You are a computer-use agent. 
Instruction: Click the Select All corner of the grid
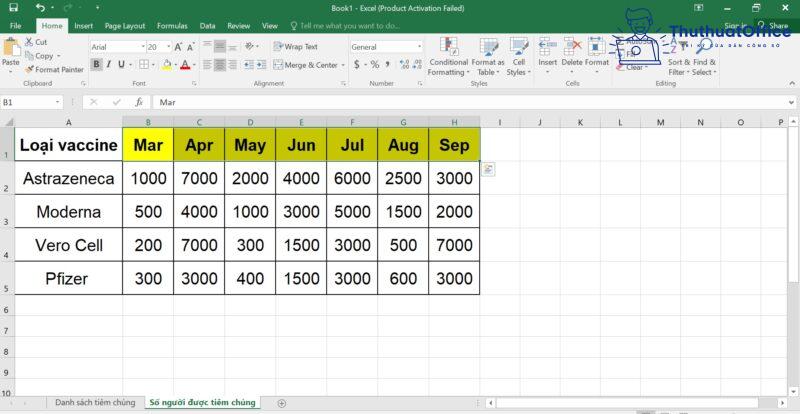point(7,122)
